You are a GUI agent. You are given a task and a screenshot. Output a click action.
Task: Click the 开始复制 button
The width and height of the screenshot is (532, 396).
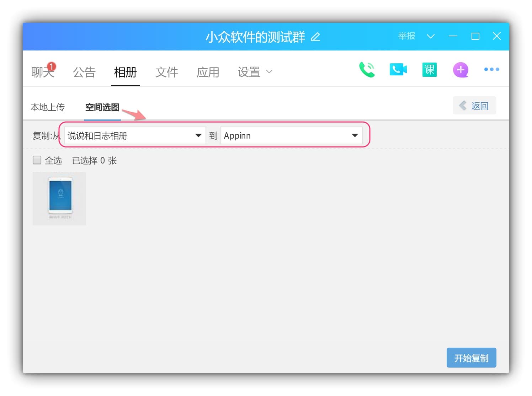click(471, 358)
